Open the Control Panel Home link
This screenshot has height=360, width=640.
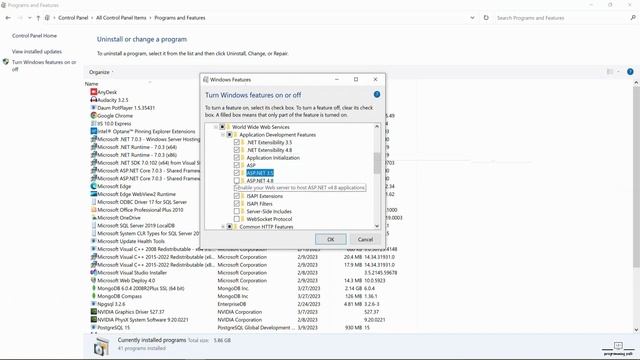click(34, 36)
